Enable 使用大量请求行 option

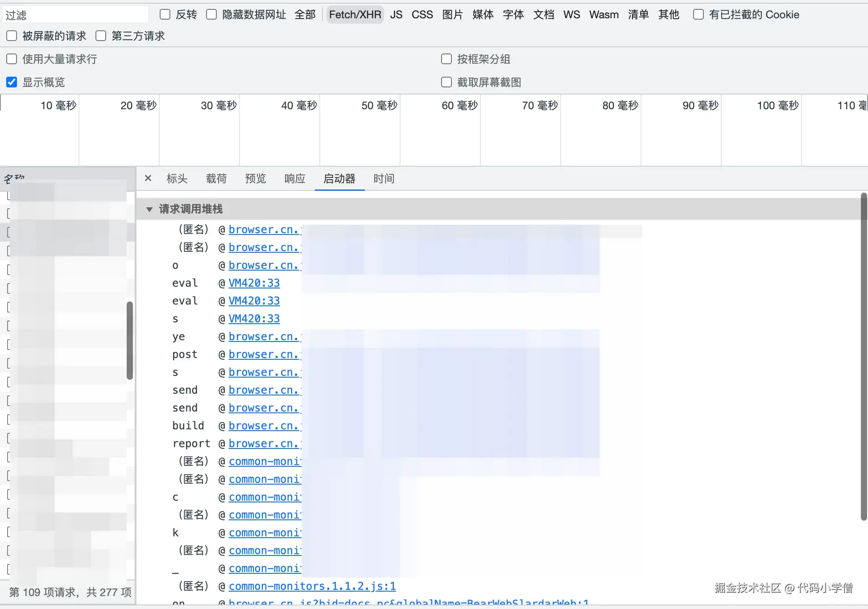click(x=12, y=59)
